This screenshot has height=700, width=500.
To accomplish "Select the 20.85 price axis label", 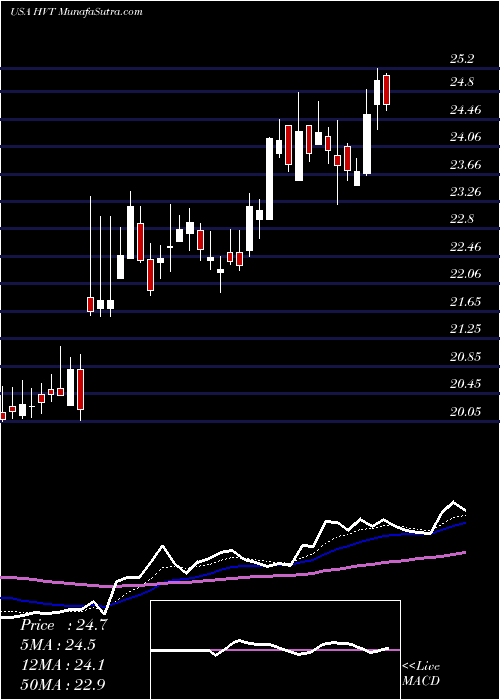I will tap(466, 357).
